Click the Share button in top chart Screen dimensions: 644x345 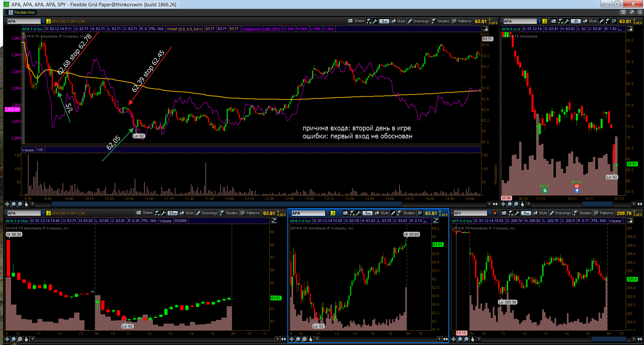356,21
